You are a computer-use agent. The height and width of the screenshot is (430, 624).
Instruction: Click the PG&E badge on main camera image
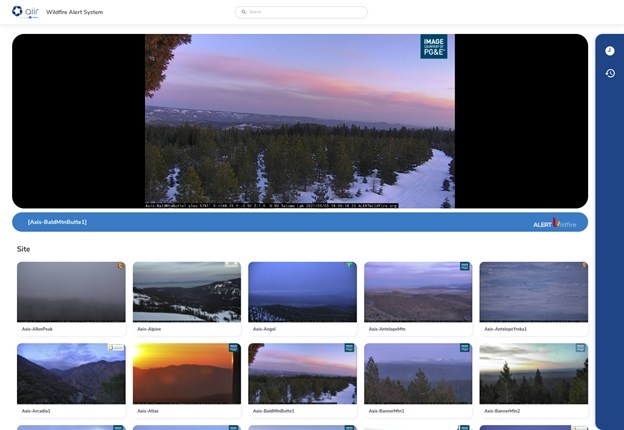[x=434, y=47]
